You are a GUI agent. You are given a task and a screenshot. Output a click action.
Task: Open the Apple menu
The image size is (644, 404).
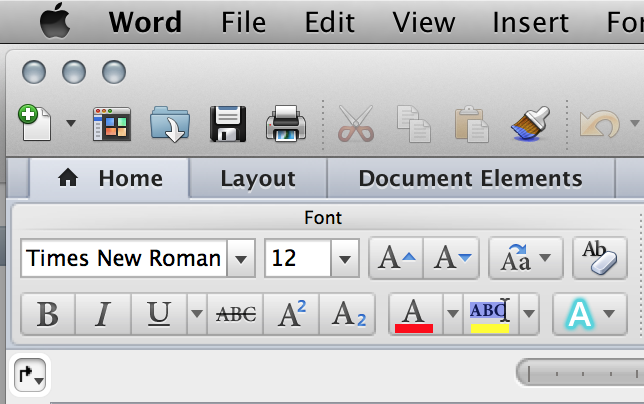(55, 21)
